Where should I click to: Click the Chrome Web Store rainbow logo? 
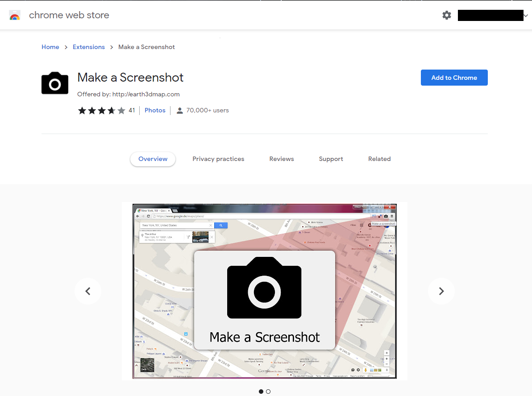pyautogui.click(x=15, y=15)
